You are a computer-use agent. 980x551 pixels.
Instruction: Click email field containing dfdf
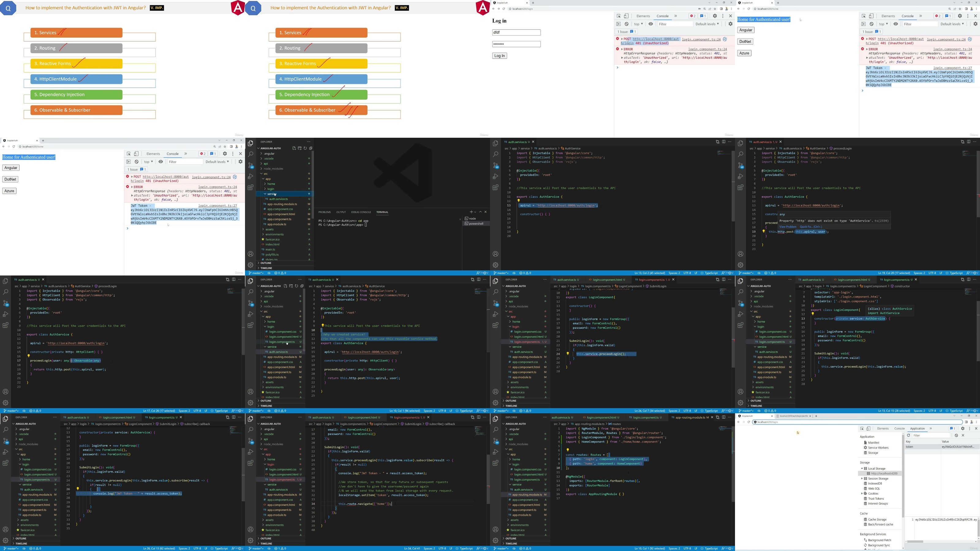516,32
